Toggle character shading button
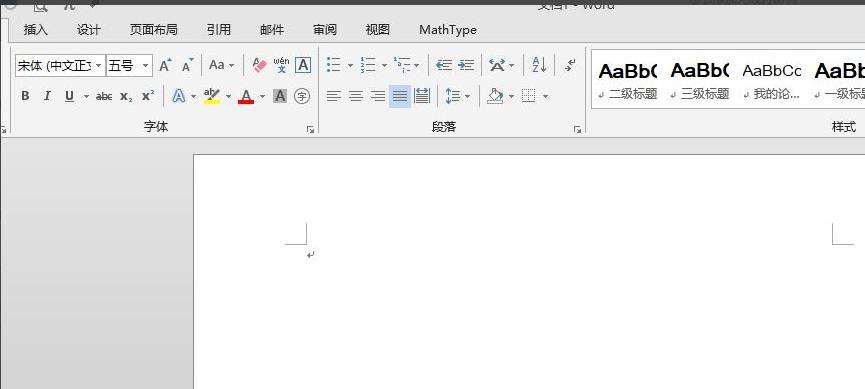Image resolution: width=865 pixels, height=389 pixels. [x=280, y=97]
